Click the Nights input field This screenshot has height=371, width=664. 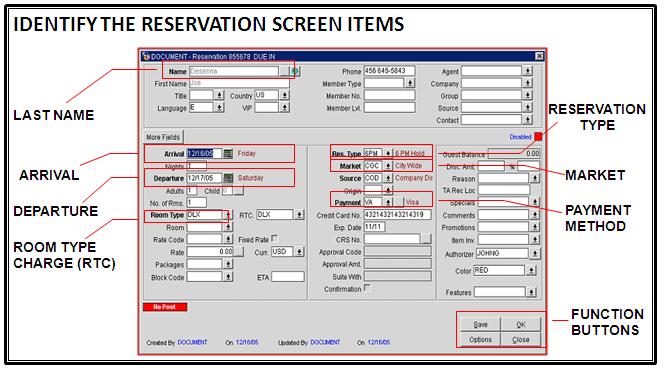(x=197, y=166)
